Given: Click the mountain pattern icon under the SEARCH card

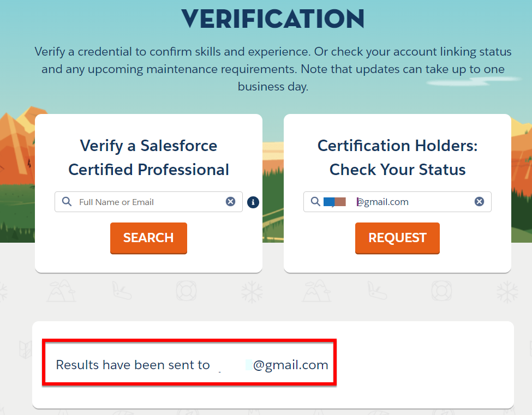Looking at the screenshot, I should (62, 291).
